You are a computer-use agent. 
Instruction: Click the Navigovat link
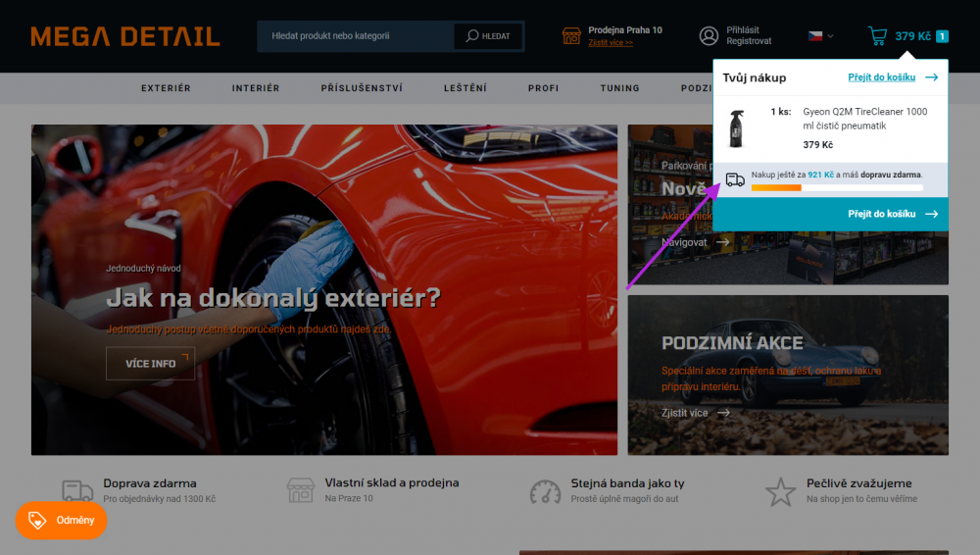click(x=684, y=242)
